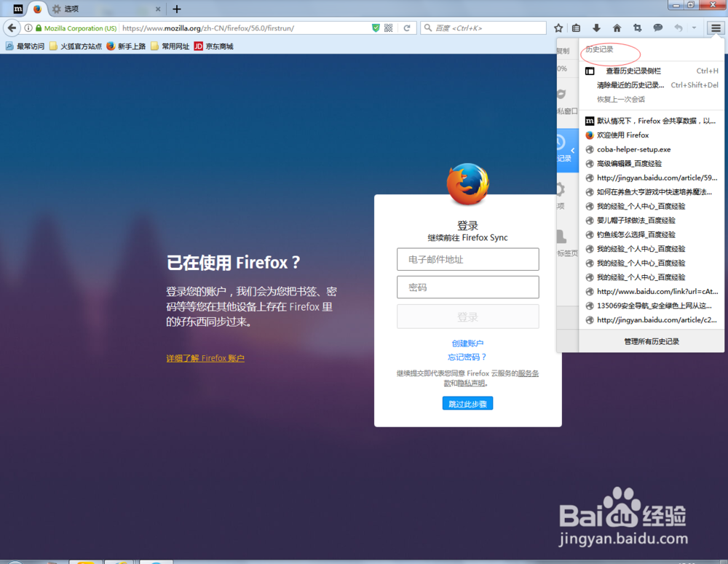Go to the home page icon
728x564 pixels.
point(617,28)
